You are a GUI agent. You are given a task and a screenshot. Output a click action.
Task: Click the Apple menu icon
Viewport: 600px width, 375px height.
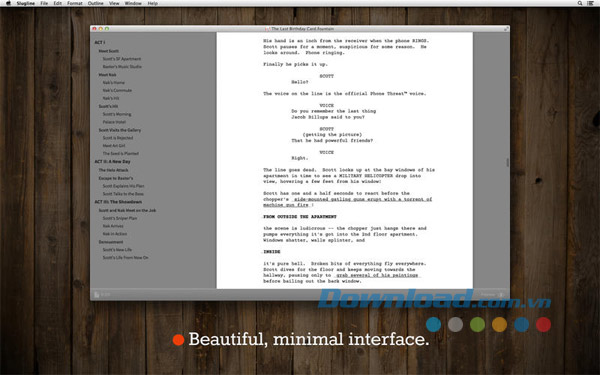(x=8, y=3)
